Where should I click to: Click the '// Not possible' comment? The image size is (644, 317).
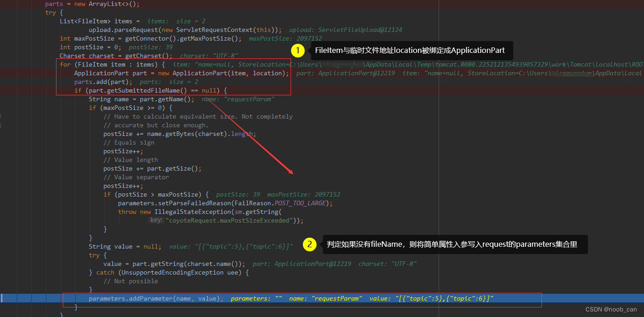click(x=131, y=281)
